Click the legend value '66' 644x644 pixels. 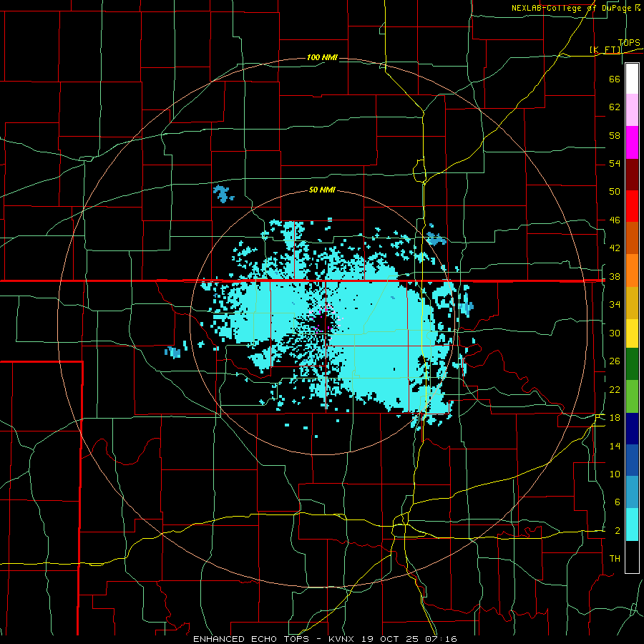tap(615, 79)
